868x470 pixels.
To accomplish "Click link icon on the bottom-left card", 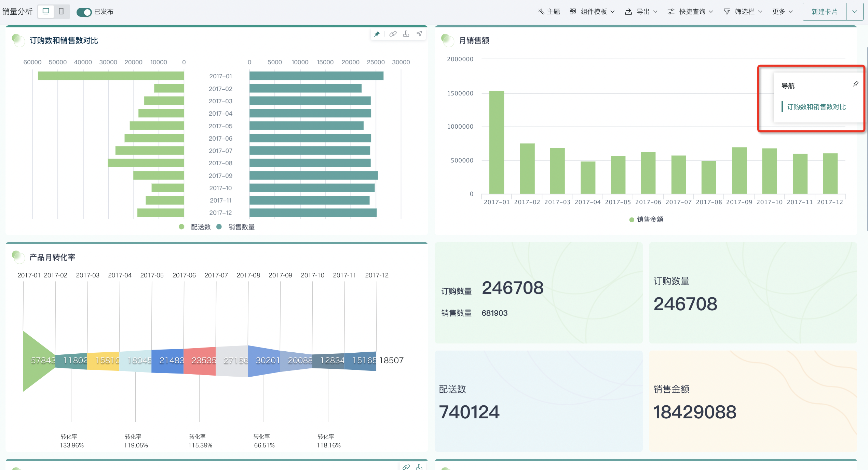I will coord(406,467).
